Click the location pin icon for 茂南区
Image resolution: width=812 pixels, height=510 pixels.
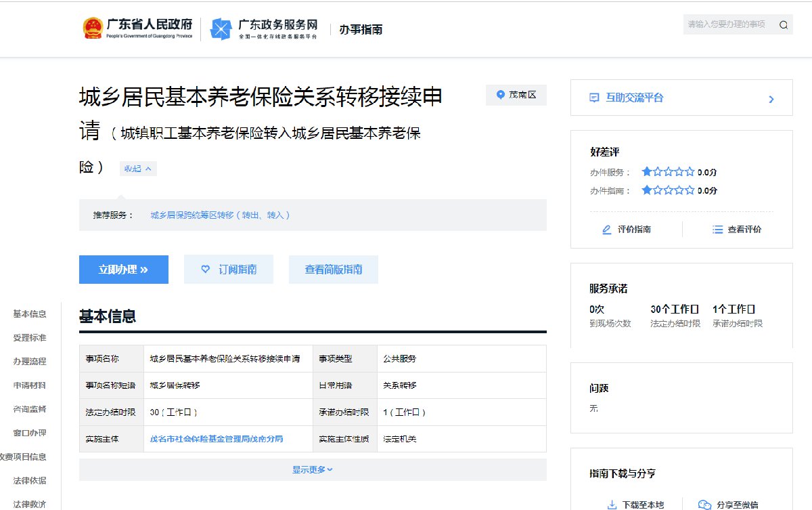500,95
